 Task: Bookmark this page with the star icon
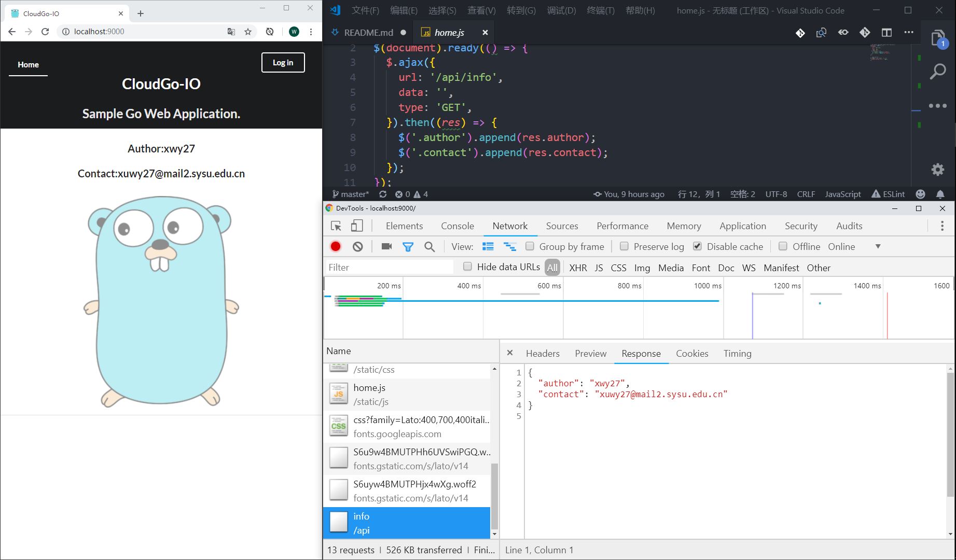[x=248, y=32]
